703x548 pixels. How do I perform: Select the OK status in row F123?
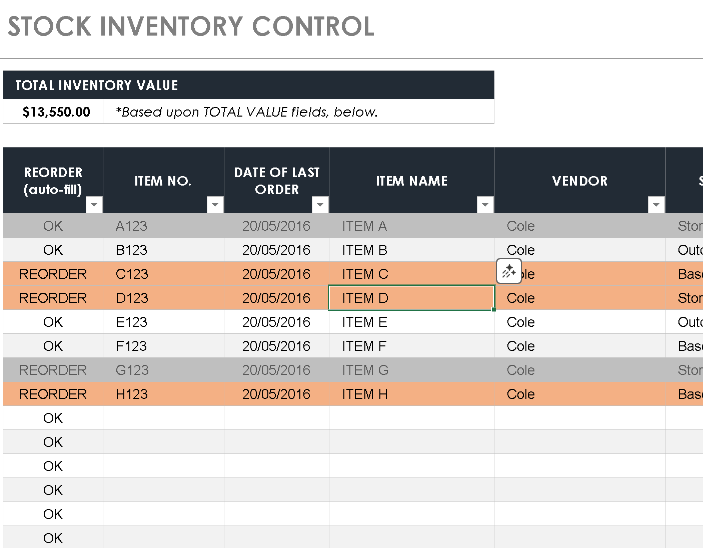(x=53, y=346)
